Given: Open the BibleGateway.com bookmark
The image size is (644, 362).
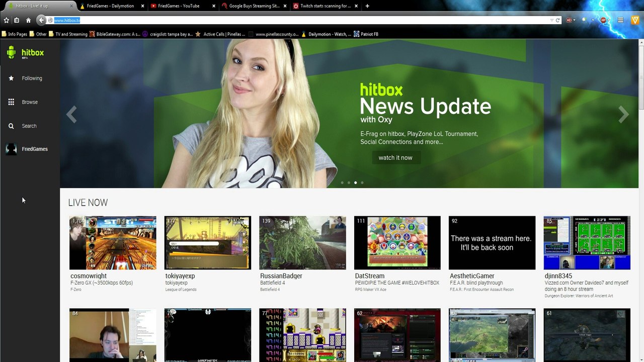Looking at the screenshot, I should tap(115, 34).
